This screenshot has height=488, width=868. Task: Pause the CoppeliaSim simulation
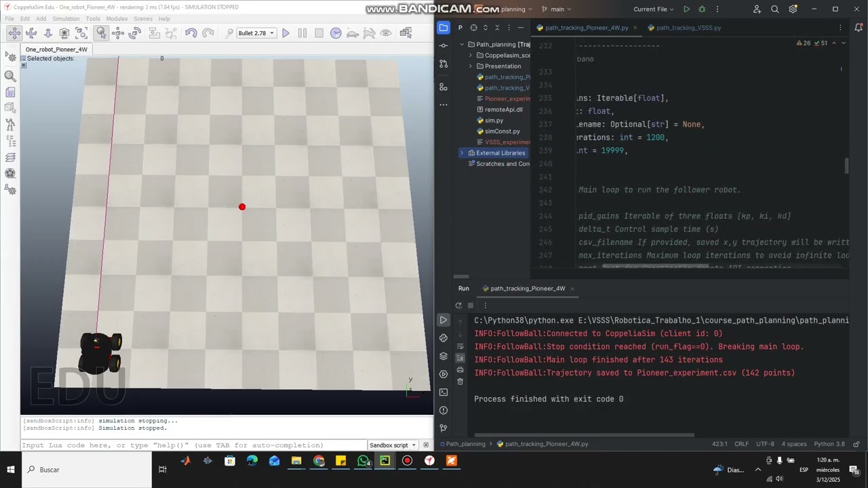pyautogui.click(x=302, y=33)
